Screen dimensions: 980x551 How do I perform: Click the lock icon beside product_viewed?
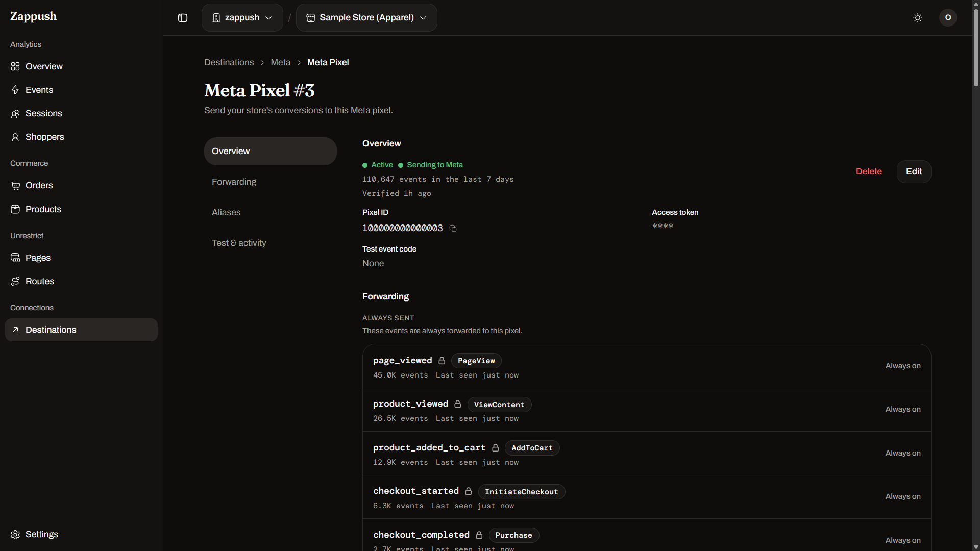tap(458, 404)
